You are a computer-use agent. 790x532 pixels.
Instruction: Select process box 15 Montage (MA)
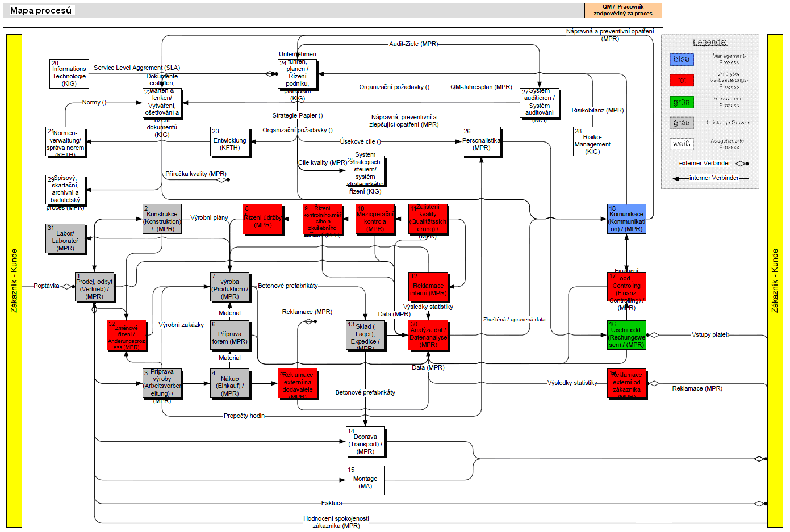click(365, 480)
